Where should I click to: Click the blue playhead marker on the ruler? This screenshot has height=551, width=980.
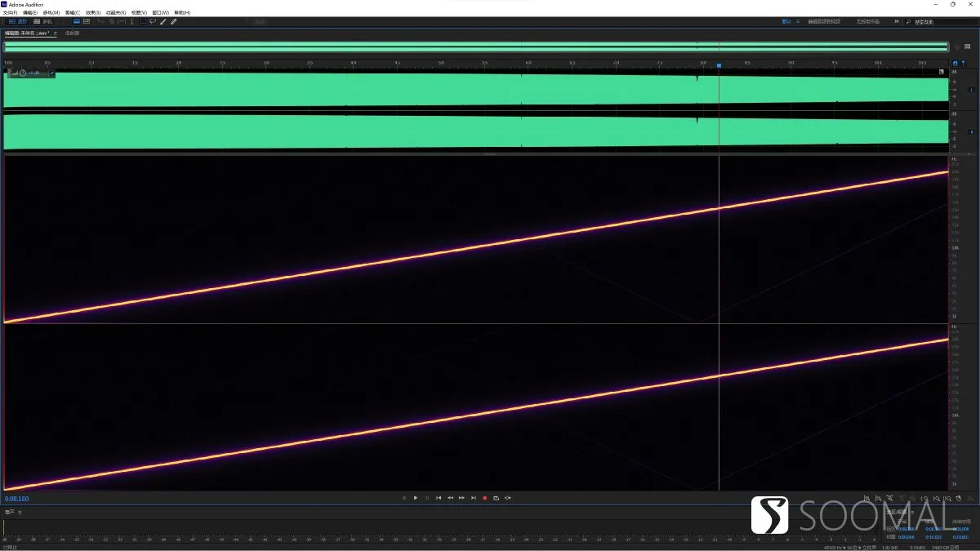(719, 64)
